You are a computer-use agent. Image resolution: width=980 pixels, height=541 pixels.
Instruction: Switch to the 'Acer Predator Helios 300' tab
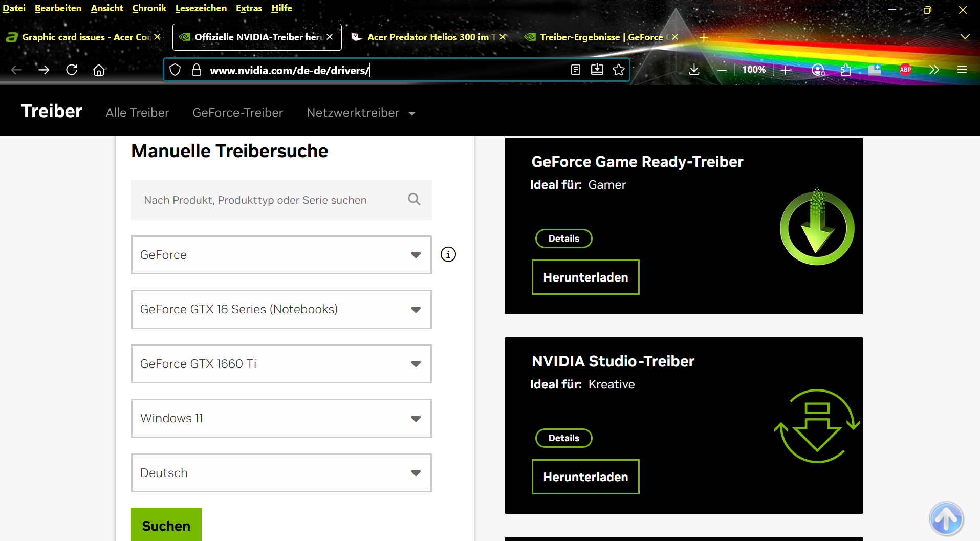pyautogui.click(x=429, y=37)
